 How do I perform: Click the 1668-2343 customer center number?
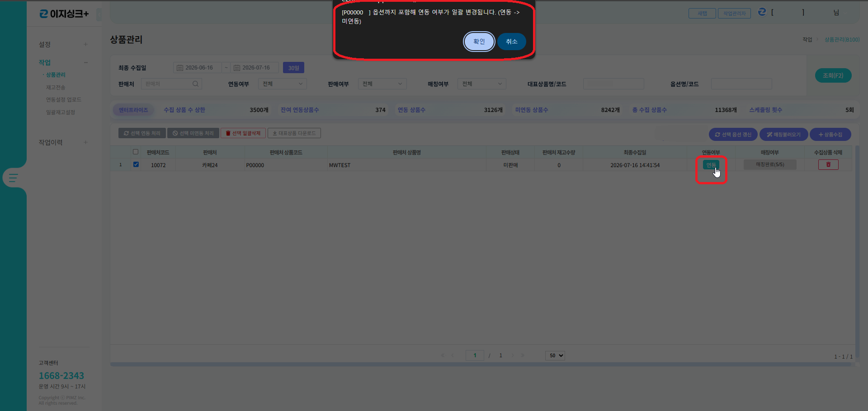pyautogui.click(x=61, y=376)
